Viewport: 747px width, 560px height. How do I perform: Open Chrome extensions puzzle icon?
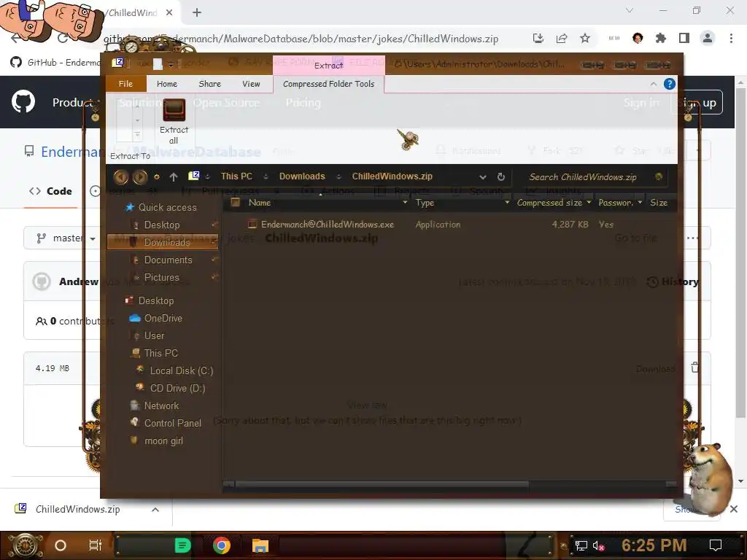pyautogui.click(x=661, y=39)
